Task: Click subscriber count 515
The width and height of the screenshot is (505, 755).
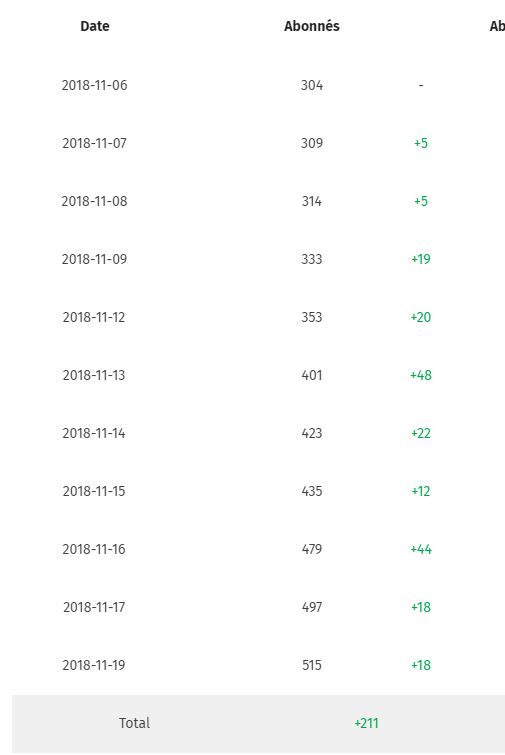Action: pyautogui.click(x=311, y=665)
